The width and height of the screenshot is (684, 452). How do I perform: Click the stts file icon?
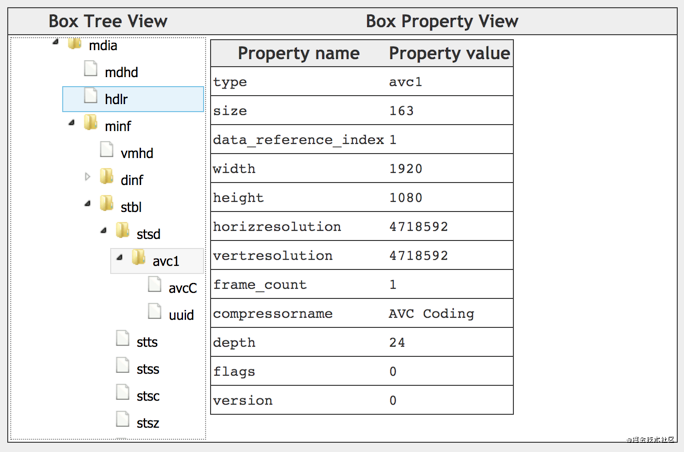(123, 338)
